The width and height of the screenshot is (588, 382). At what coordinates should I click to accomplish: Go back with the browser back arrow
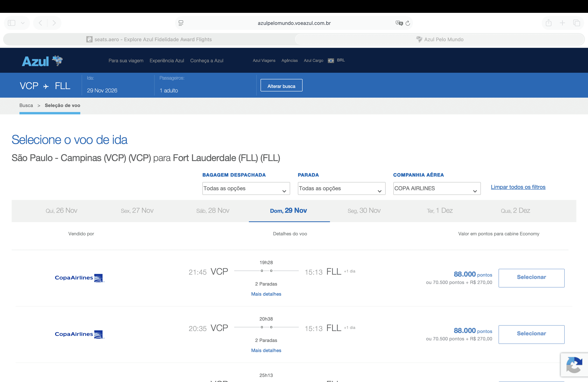pyautogui.click(x=40, y=23)
